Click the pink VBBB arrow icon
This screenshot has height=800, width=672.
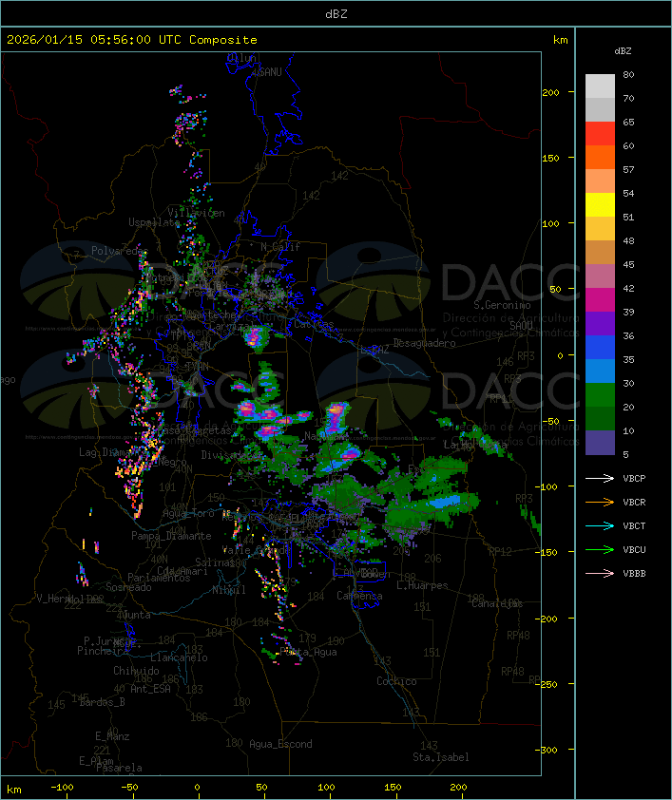pyautogui.click(x=600, y=573)
